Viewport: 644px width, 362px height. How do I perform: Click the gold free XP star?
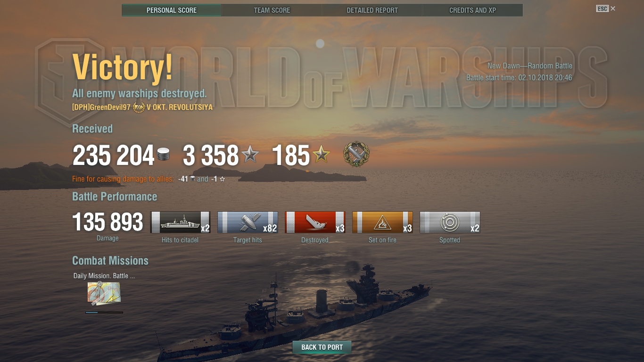[322, 154]
